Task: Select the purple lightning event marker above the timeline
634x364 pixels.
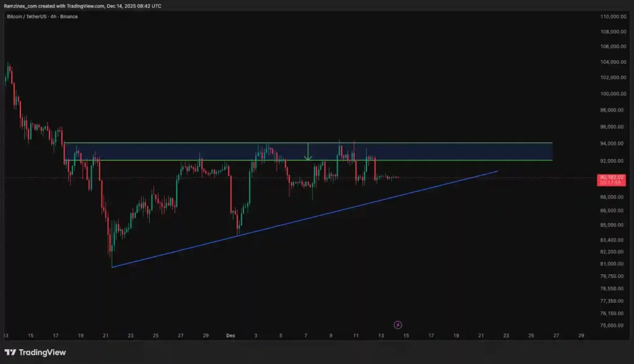Action: [398, 324]
